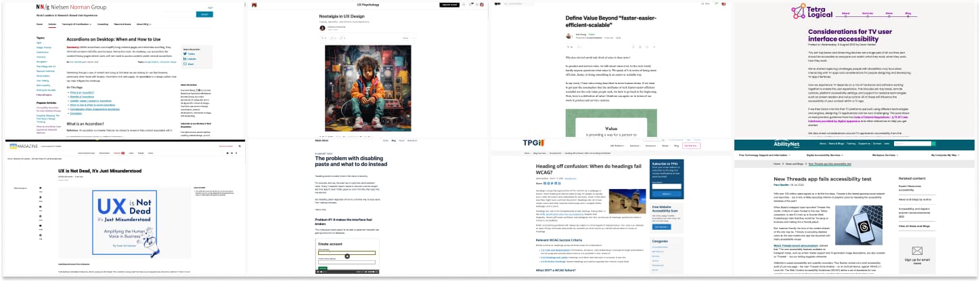Viewport: 980px width, 282px height.
Task: Open the 'What is an Accordion?' link
Action: tap(82, 92)
